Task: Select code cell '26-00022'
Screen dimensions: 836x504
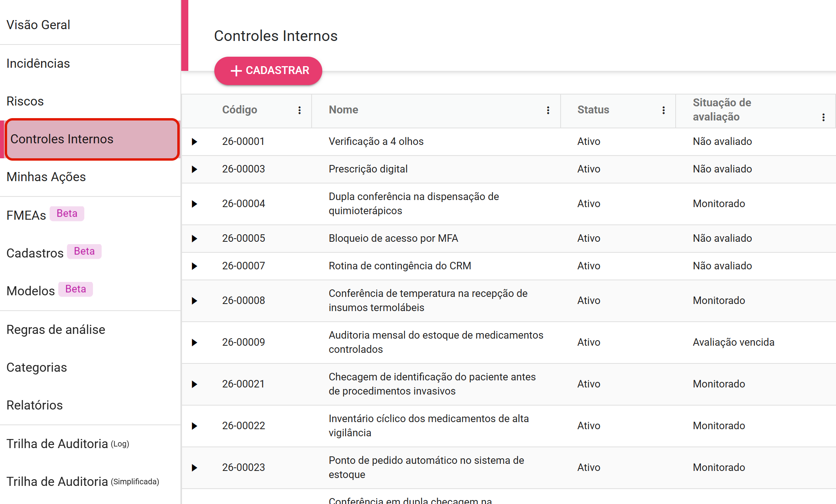Action: (243, 426)
